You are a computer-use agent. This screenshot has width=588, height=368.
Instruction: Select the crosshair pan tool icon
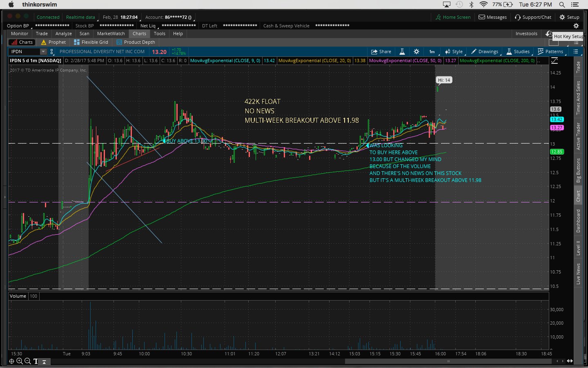click(x=11, y=361)
